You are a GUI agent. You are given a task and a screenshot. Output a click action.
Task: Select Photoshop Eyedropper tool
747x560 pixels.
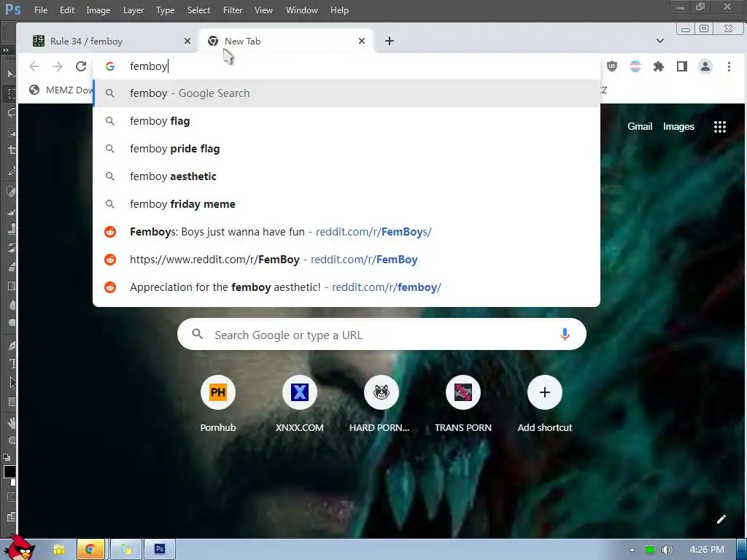click(x=11, y=171)
